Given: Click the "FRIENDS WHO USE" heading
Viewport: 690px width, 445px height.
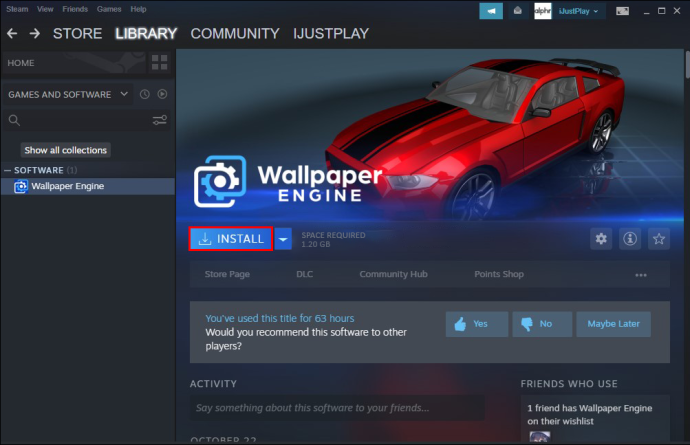Looking at the screenshot, I should point(569,384).
